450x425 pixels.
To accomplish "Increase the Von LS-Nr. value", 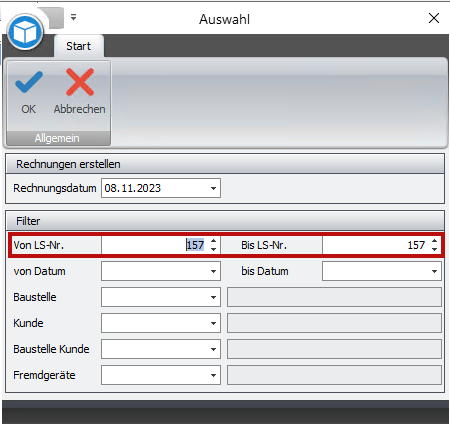I will click(x=214, y=241).
